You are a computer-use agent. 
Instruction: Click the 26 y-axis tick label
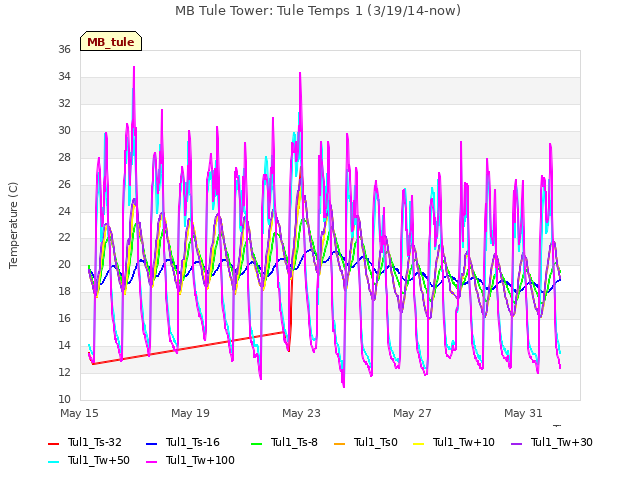click(64, 184)
